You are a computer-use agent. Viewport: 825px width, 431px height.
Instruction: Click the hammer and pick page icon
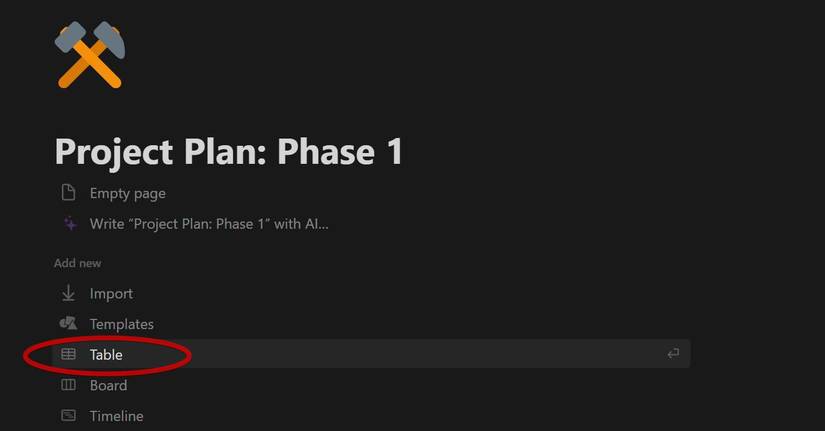(90, 55)
